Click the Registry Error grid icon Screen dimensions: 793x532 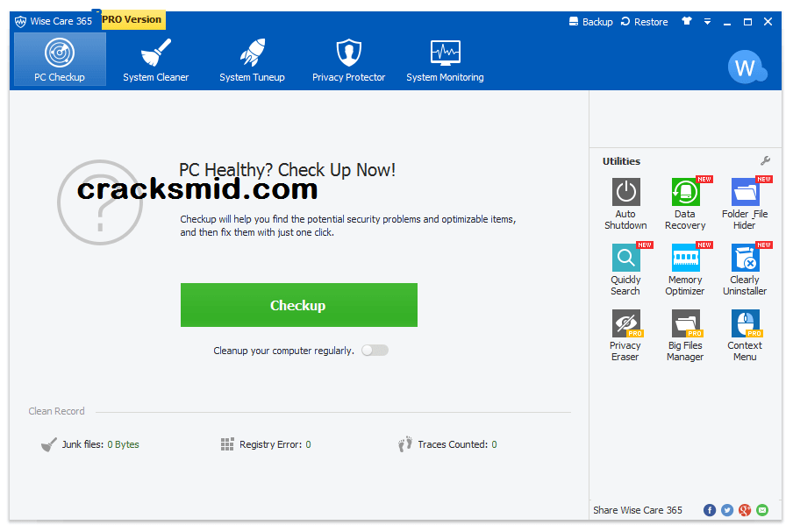pos(227,444)
